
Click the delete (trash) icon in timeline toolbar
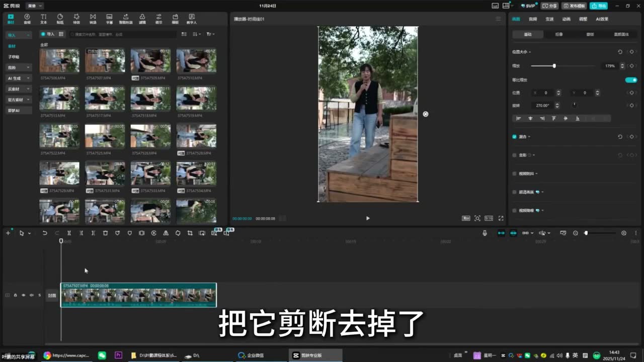[x=105, y=233]
